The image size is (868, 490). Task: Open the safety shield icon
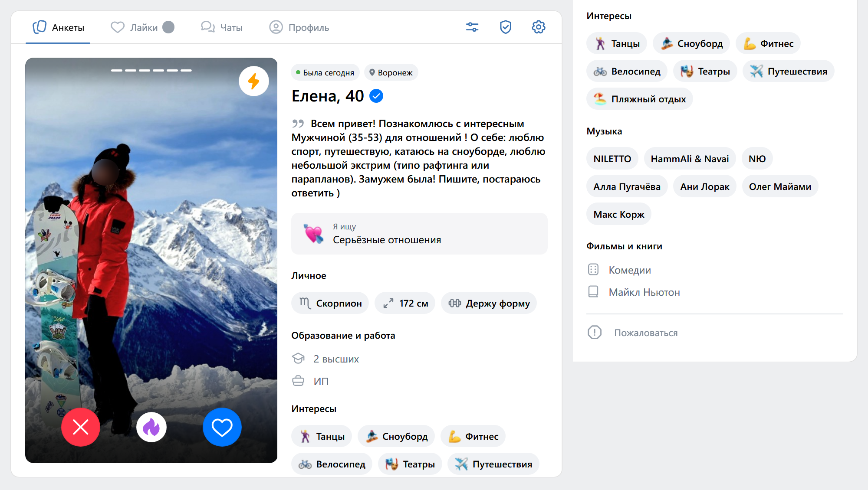click(x=506, y=27)
